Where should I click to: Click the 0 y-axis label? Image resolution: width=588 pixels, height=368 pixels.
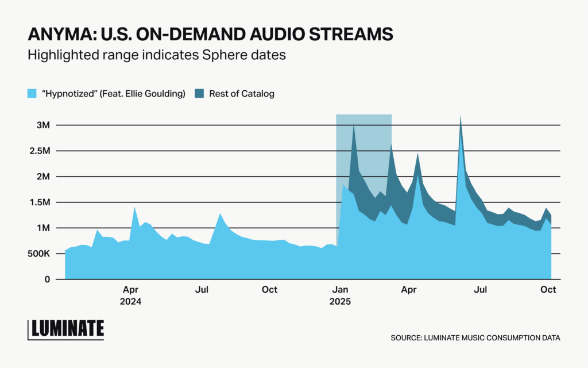(47, 279)
